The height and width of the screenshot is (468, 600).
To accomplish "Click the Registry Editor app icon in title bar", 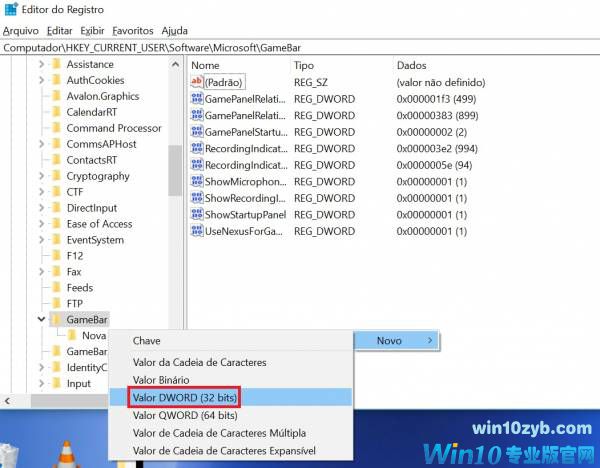I will click(10, 10).
